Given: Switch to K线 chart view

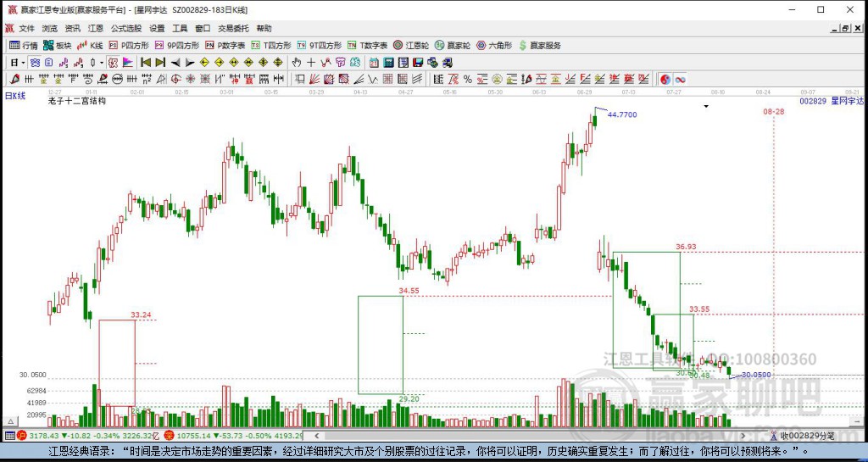Looking at the screenshot, I should click(90, 46).
